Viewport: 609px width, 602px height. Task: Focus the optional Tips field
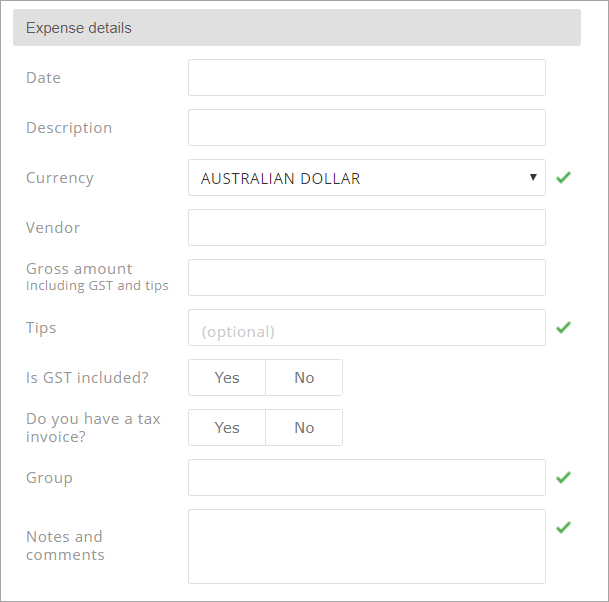tap(367, 327)
